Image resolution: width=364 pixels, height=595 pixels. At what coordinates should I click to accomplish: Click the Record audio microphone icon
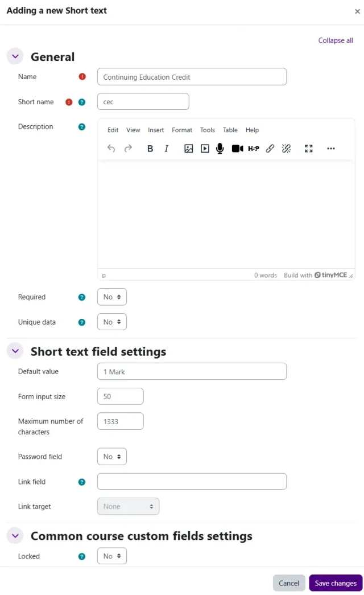click(x=220, y=149)
